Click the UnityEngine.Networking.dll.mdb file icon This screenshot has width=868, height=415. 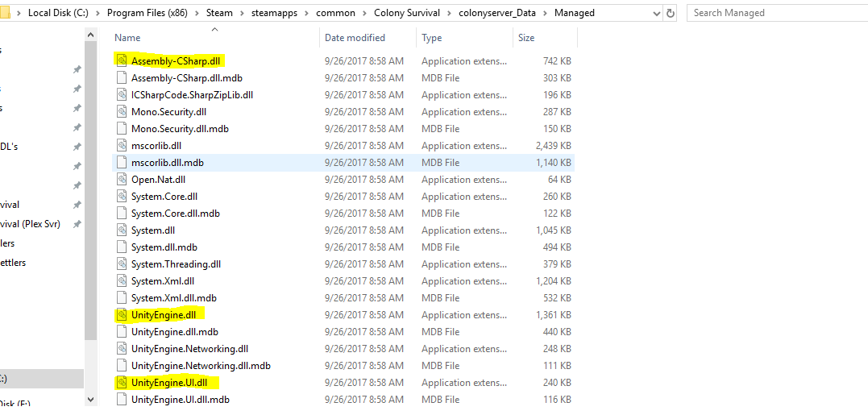pos(122,366)
